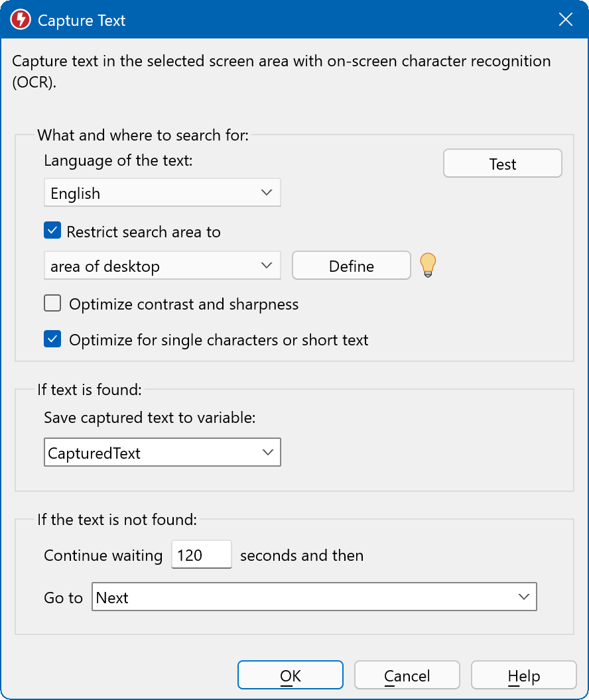
Task: Click the down arrow on the English combo box
Action: pos(267,192)
